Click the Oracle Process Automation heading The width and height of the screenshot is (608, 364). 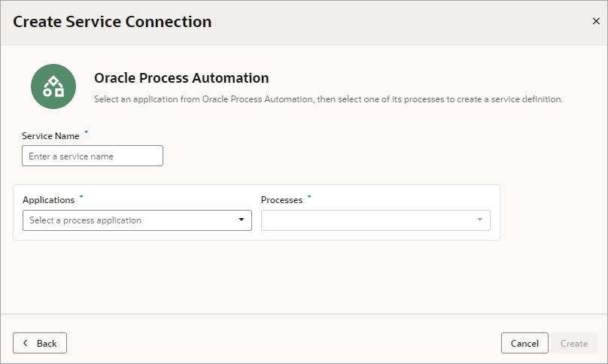coord(181,78)
